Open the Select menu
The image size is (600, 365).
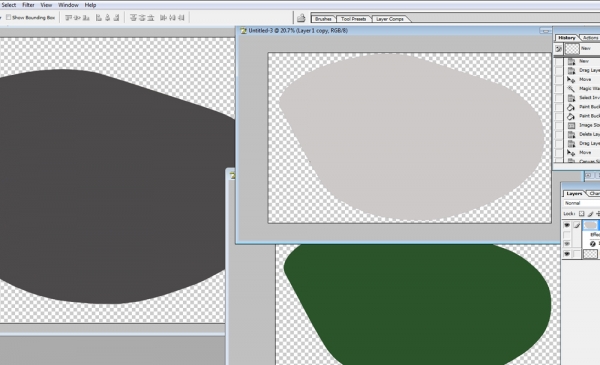pos(8,5)
